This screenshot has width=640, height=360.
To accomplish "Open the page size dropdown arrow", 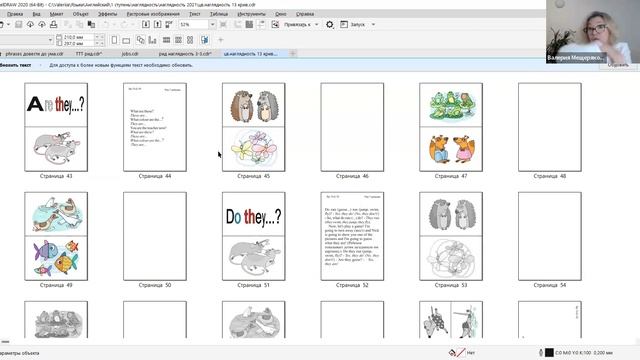I will pos(51,40).
